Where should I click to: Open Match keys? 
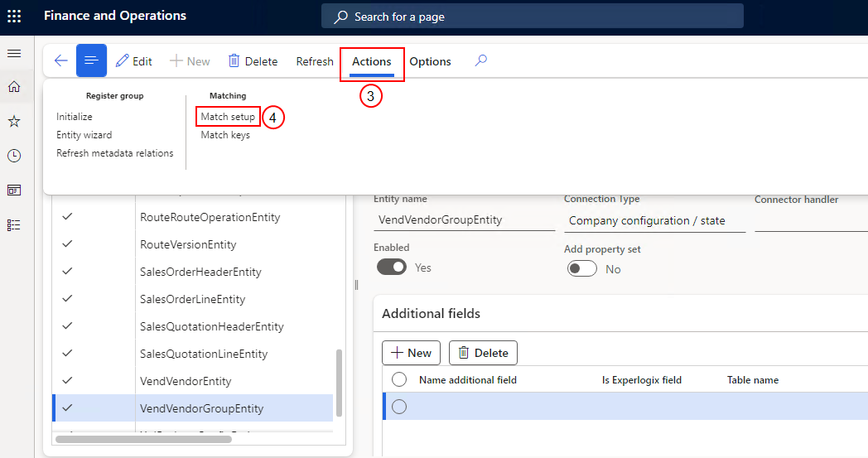[225, 134]
